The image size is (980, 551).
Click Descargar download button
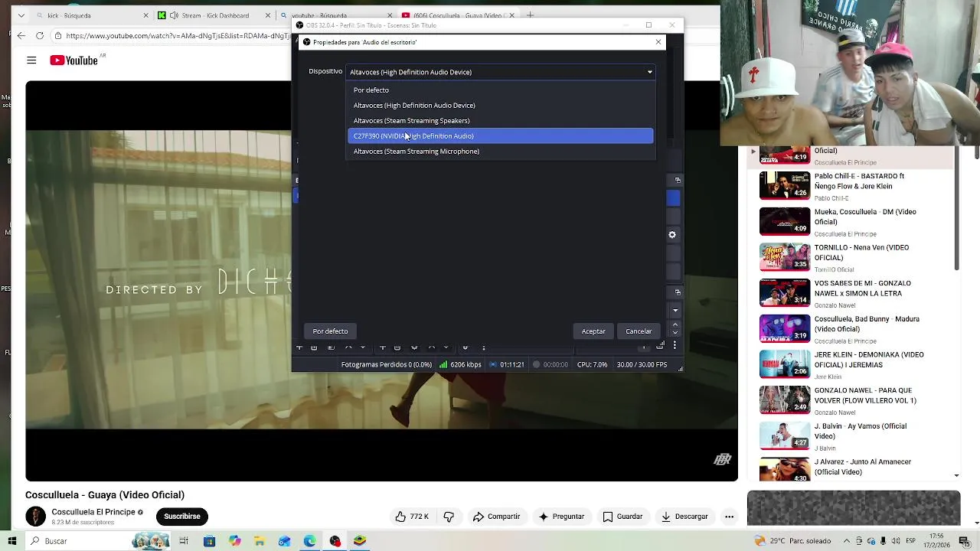point(684,517)
